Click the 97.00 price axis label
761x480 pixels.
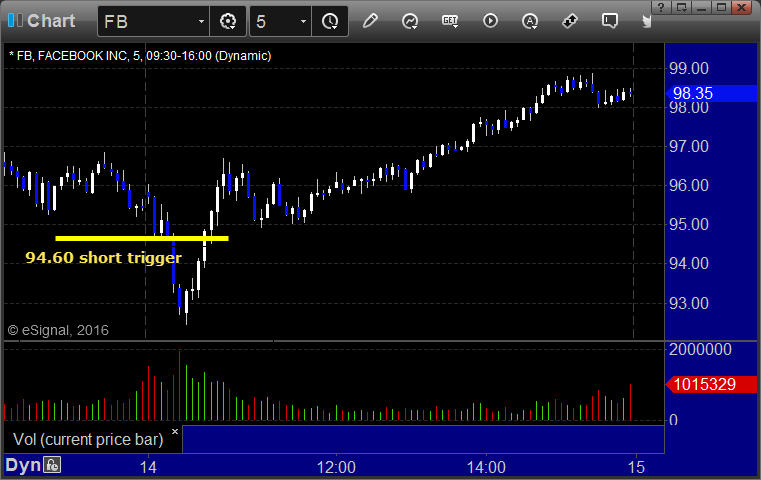689,146
